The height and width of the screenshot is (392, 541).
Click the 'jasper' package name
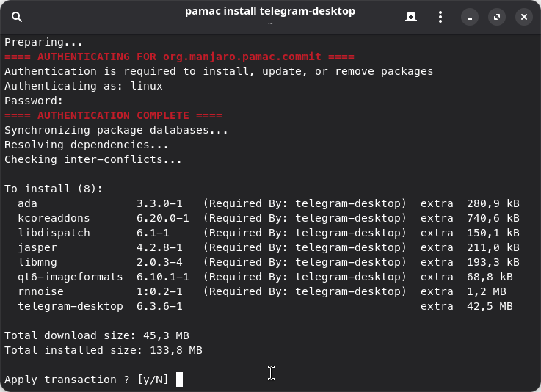pos(37,247)
